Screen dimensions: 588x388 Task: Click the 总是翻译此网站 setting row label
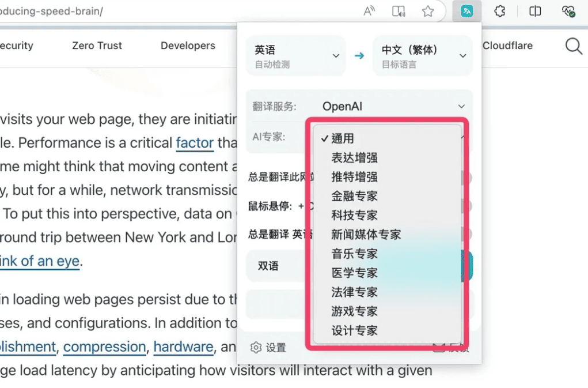pos(281,177)
